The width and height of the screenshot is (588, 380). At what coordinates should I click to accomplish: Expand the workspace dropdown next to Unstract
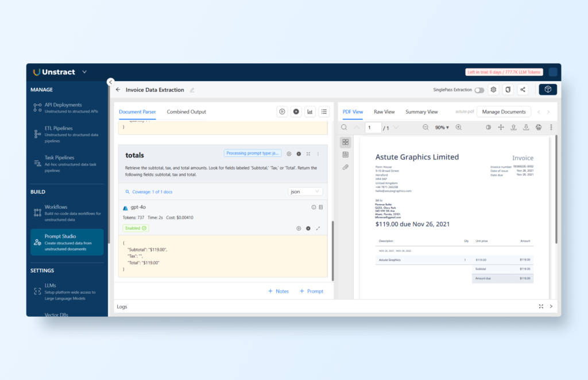coord(84,72)
